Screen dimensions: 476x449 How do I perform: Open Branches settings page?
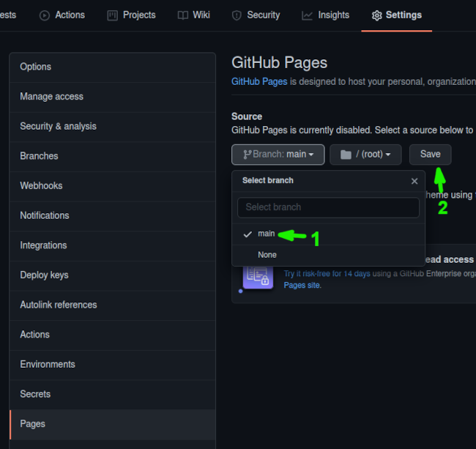113,157
